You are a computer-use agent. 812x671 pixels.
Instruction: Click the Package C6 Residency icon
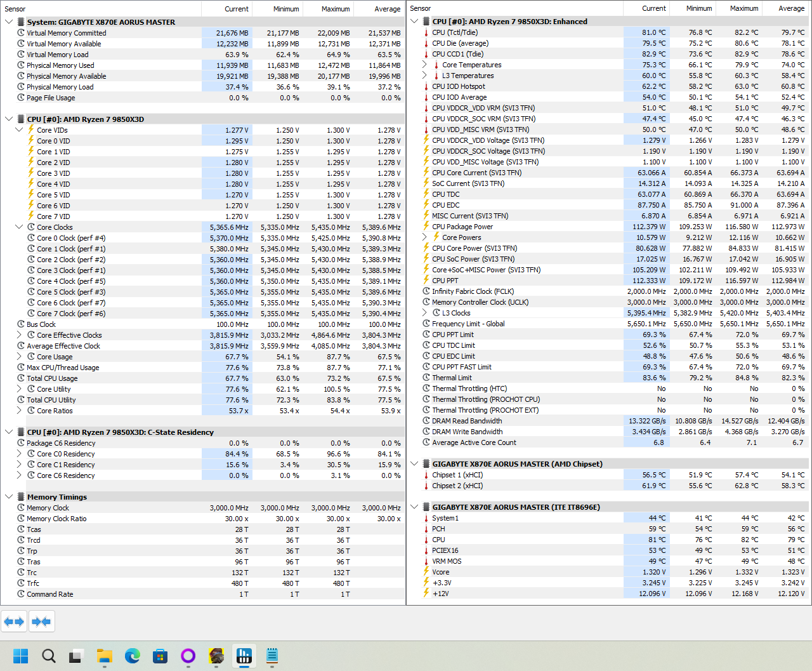(x=21, y=443)
